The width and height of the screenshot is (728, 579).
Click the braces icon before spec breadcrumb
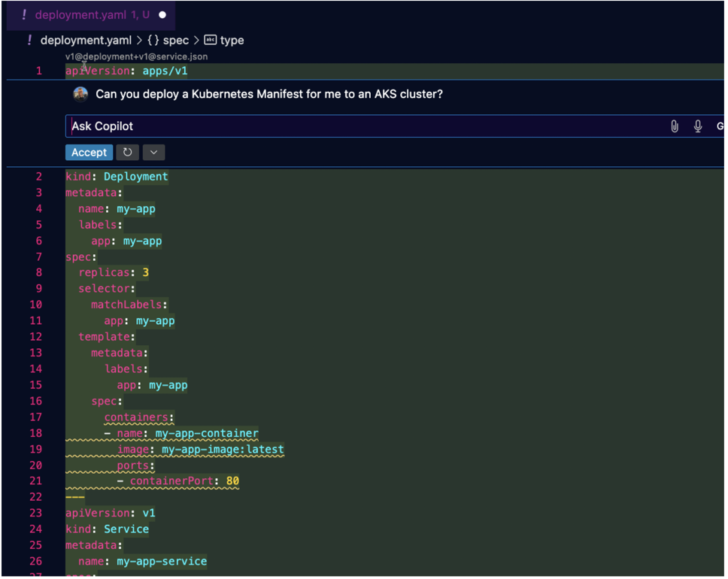[x=153, y=41]
